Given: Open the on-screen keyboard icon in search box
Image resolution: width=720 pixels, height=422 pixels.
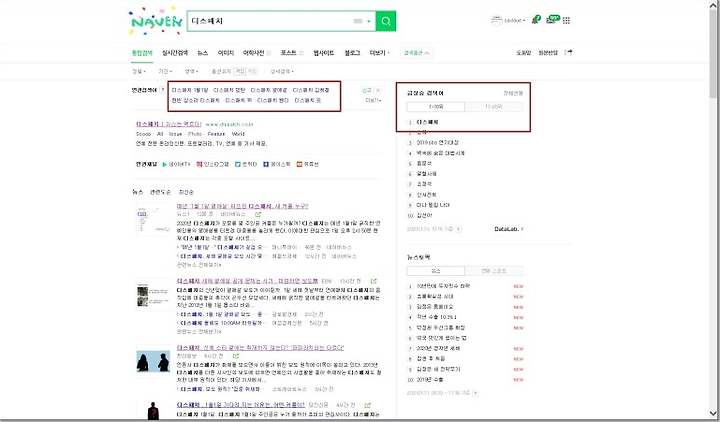Looking at the screenshot, I should 358,21.
